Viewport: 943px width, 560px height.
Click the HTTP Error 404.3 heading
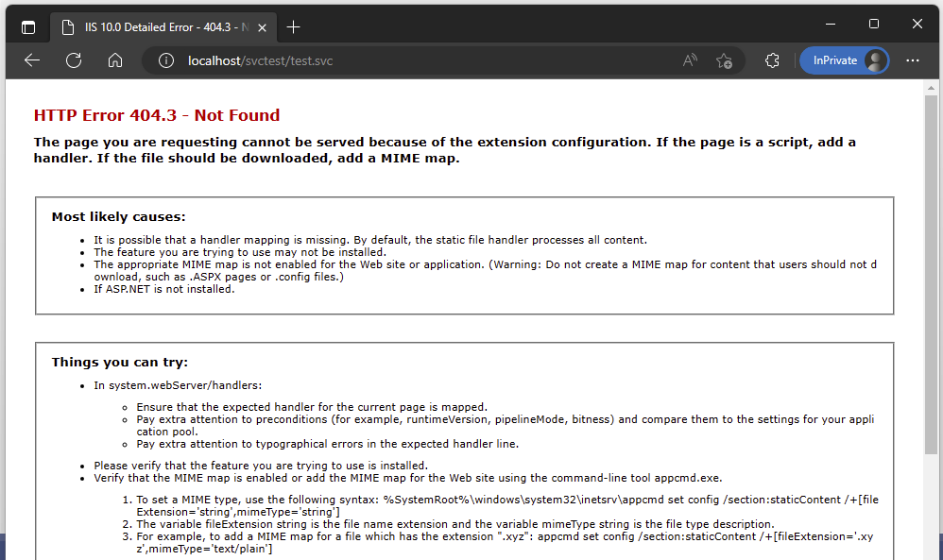pyautogui.click(x=157, y=115)
